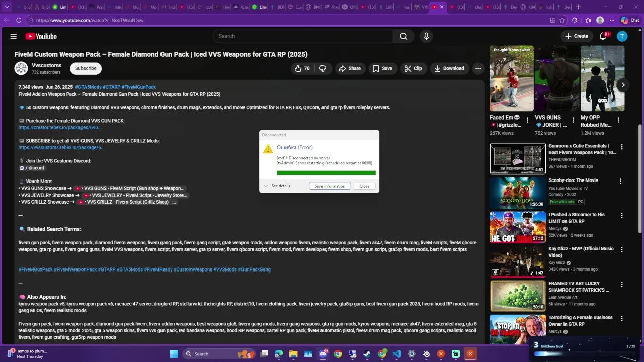Open I Pushed a Streamer thumbnail
This screenshot has height=362, width=644.
pyautogui.click(x=518, y=227)
